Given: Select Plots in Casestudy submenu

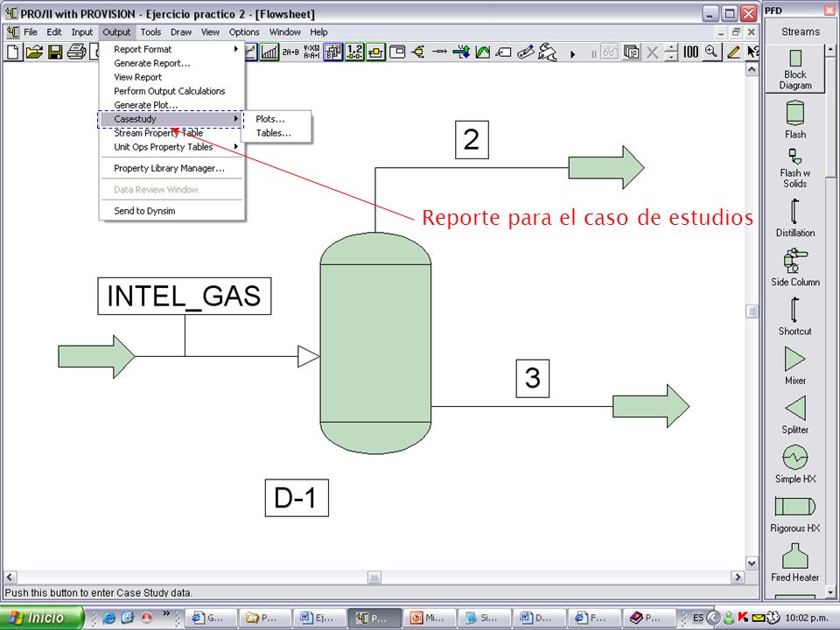Looking at the screenshot, I should [276, 119].
